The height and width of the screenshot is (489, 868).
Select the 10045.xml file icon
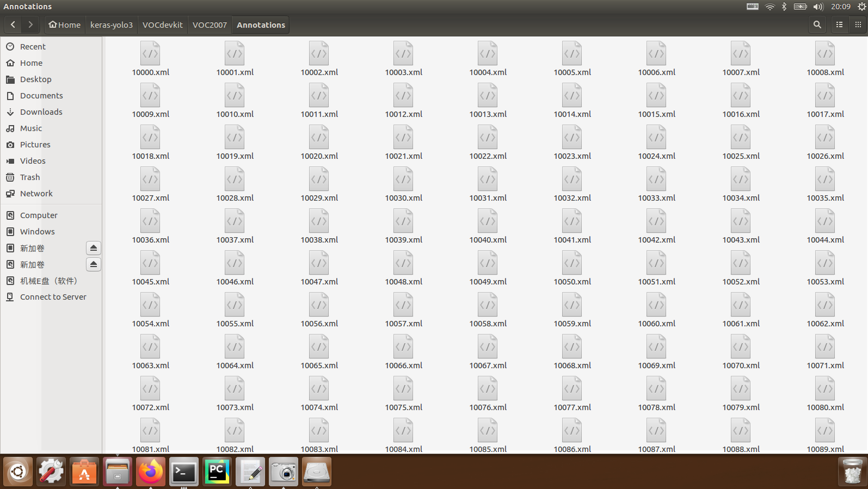[x=150, y=263]
